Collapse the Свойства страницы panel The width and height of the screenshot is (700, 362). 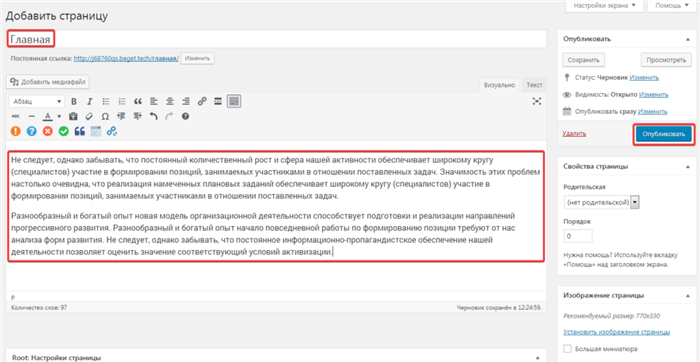click(688, 166)
